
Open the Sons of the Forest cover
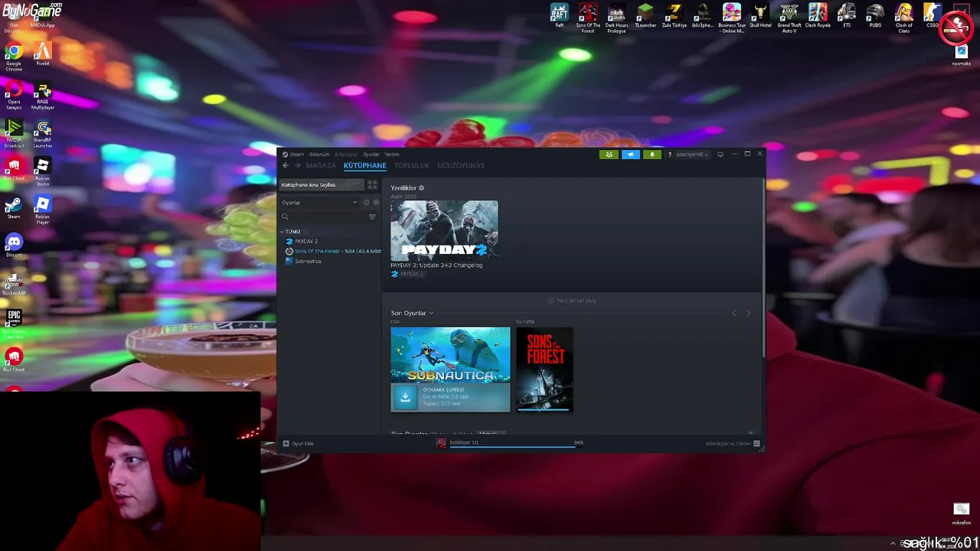pyautogui.click(x=544, y=370)
